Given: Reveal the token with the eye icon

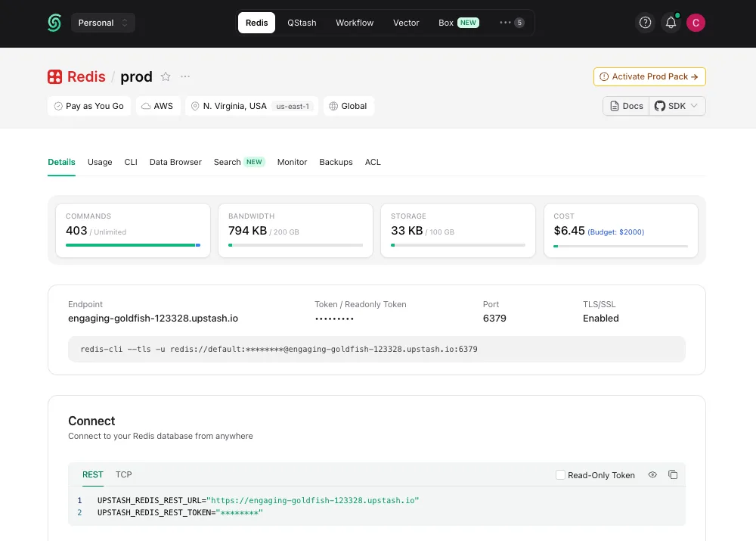Looking at the screenshot, I should [652, 475].
